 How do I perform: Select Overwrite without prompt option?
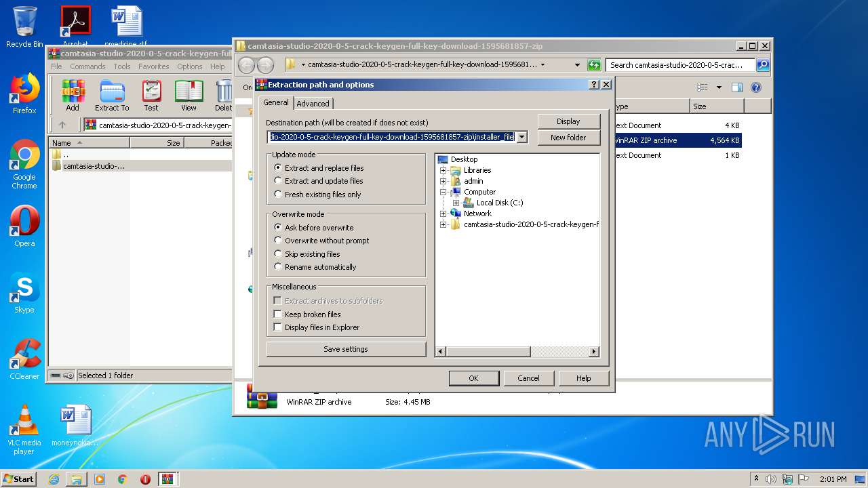[321, 241]
